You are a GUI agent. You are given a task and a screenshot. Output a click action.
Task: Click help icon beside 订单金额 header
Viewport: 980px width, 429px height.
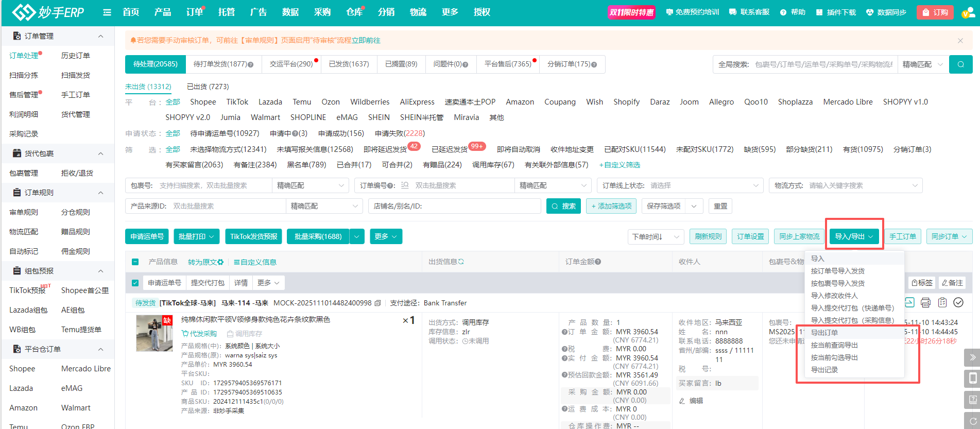click(x=598, y=262)
